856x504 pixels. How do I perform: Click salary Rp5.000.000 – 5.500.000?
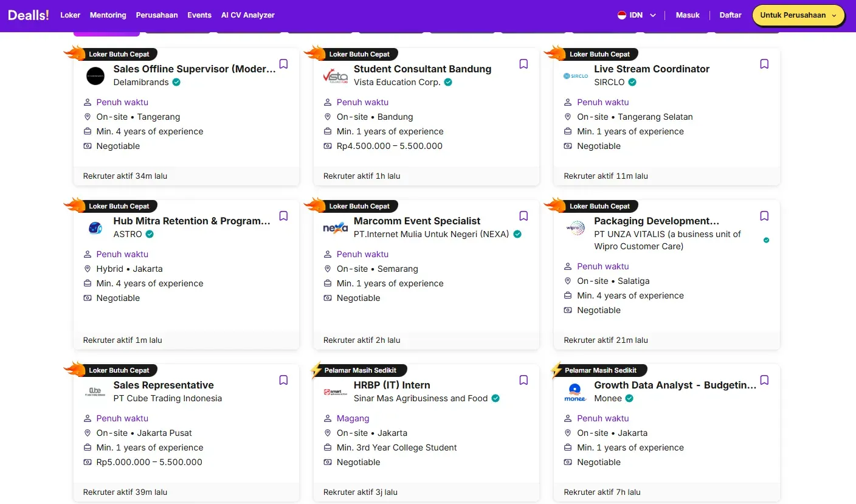[150, 462]
